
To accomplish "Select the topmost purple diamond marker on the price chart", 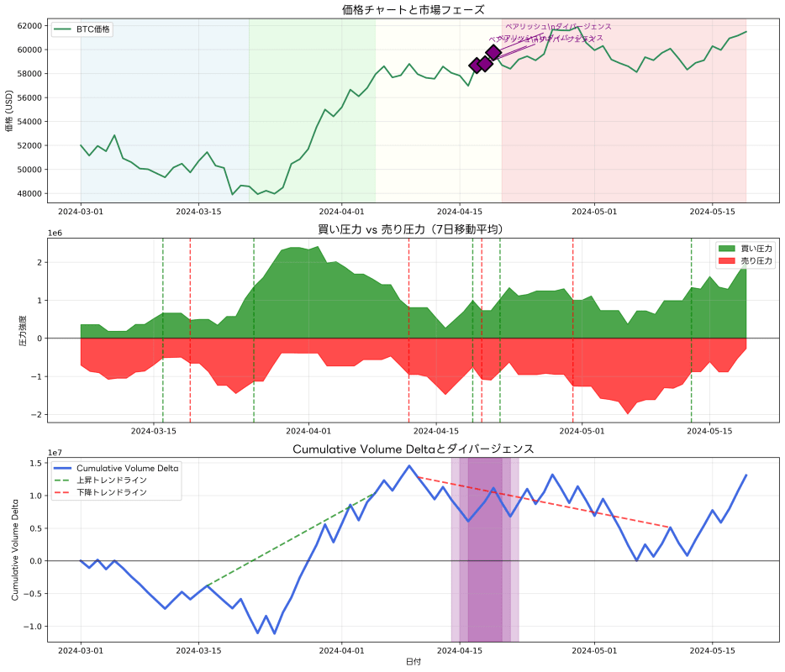I will click(493, 52).
